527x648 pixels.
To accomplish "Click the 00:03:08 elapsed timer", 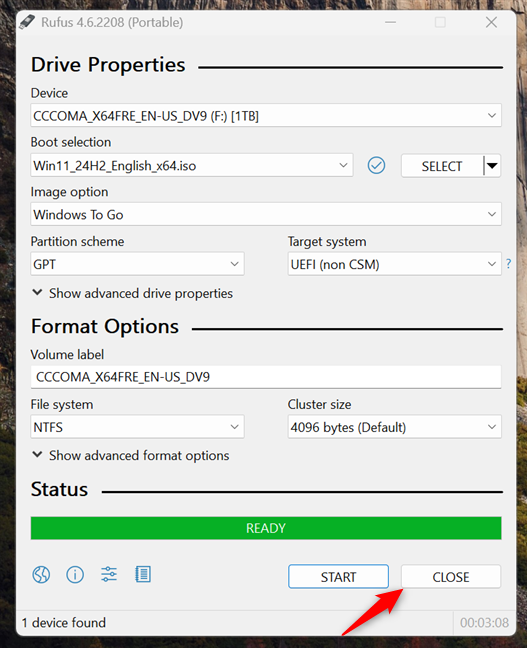I will (484, 623).
